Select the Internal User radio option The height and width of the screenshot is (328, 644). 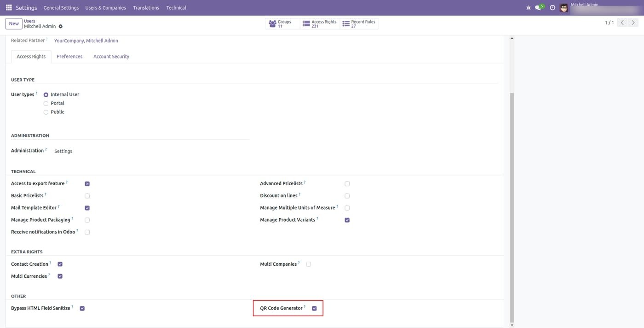pyautogui.click(x=46, y=95)
